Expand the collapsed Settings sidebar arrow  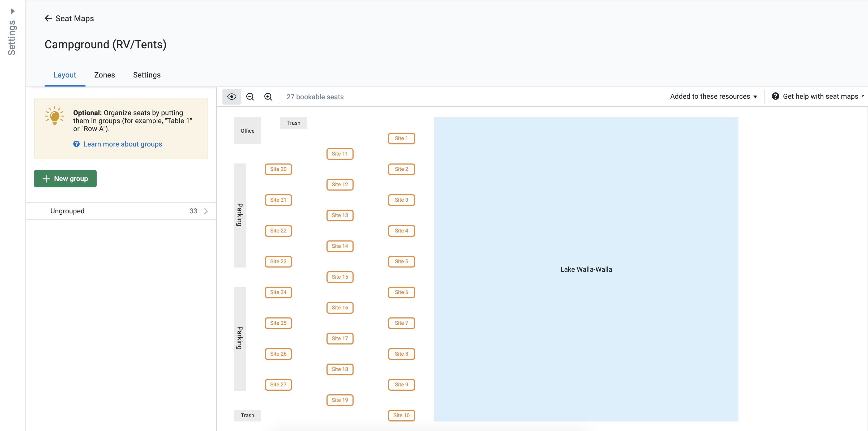pos(13,11)
